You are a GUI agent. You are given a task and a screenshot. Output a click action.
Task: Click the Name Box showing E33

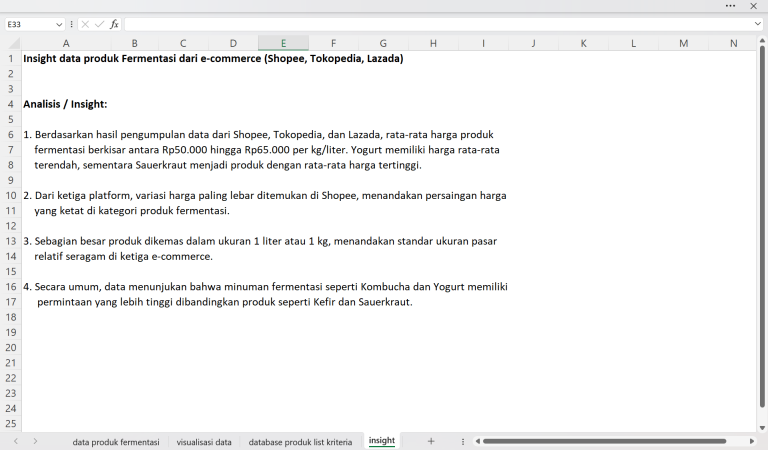point(28,23)
